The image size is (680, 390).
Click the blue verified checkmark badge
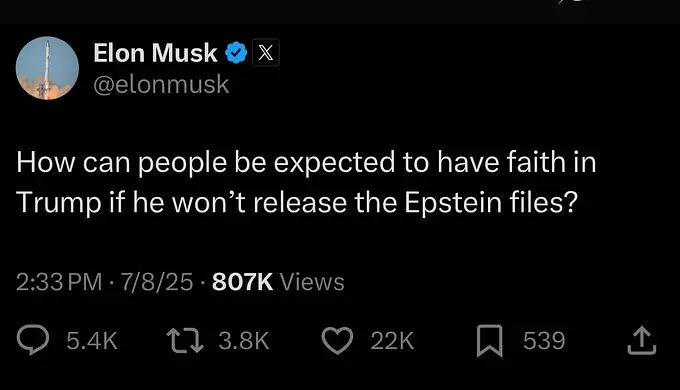coord(236,53)
